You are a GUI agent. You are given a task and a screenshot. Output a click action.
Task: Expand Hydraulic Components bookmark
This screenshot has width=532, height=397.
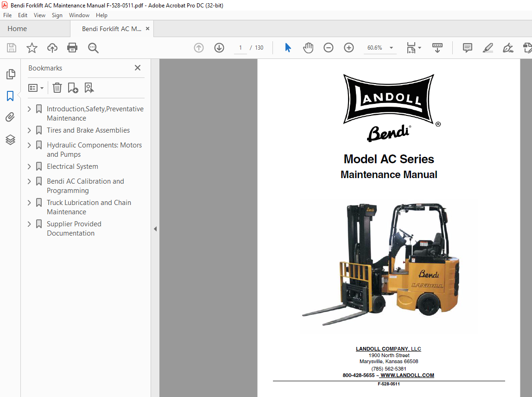point(29,145)
